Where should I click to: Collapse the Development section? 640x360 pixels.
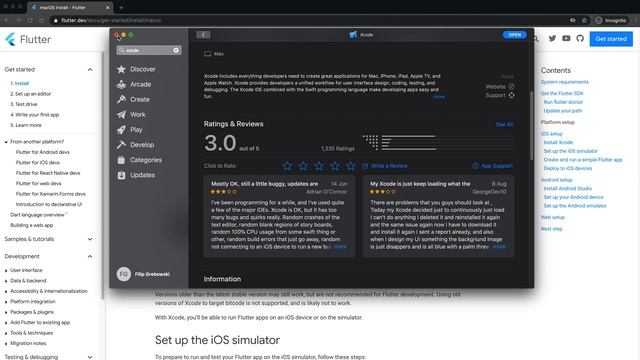90,256
